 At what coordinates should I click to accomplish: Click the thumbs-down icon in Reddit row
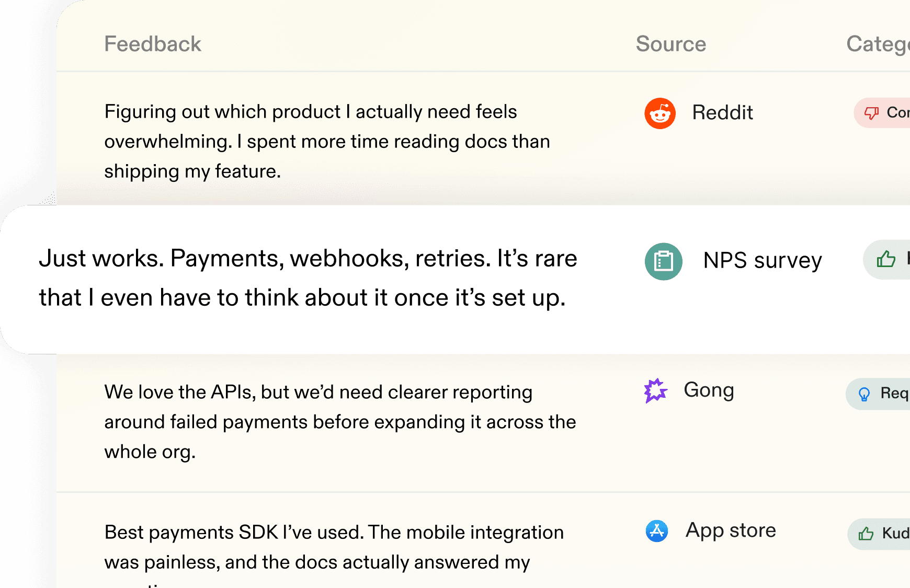pos(871,113)
